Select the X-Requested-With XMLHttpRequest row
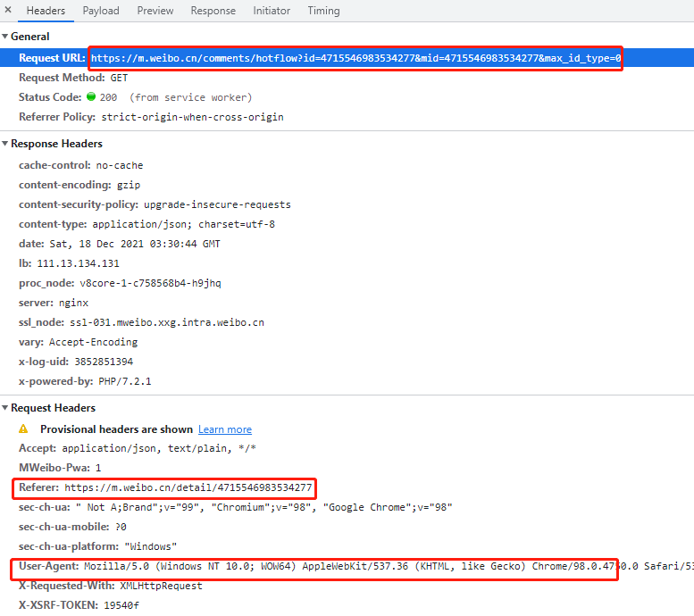The width and height of the screenshot is (694, 616). coord(111,586)
